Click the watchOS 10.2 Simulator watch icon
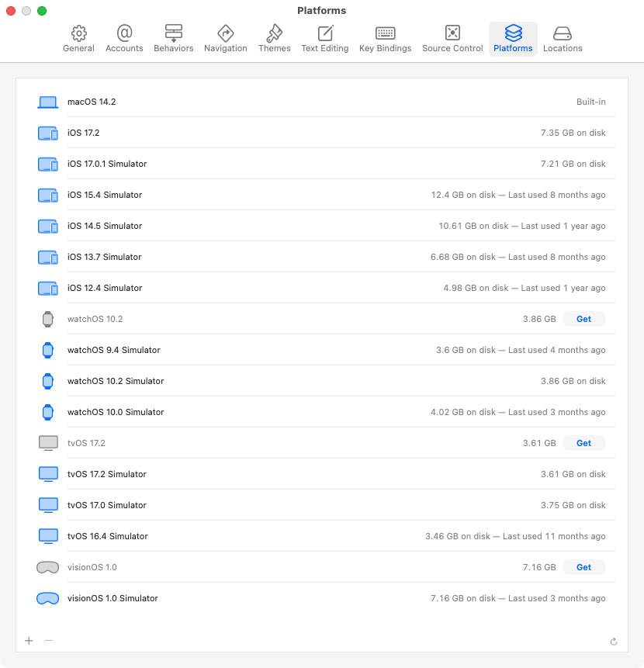Screen dimensions: 644x668 coord(47,381)
